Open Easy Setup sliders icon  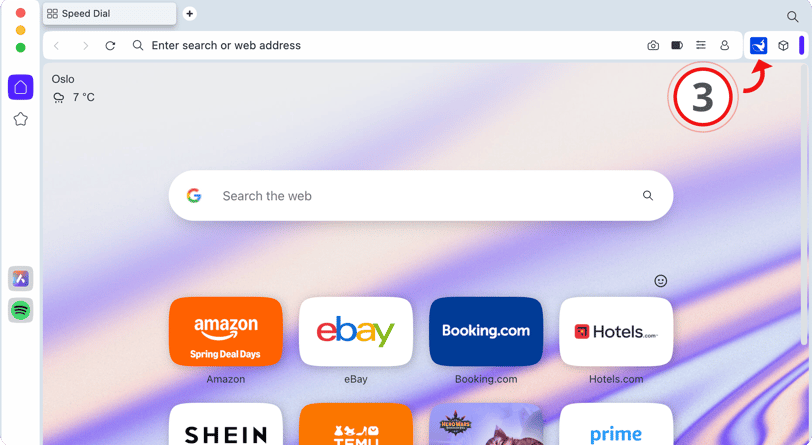point(701,46)
